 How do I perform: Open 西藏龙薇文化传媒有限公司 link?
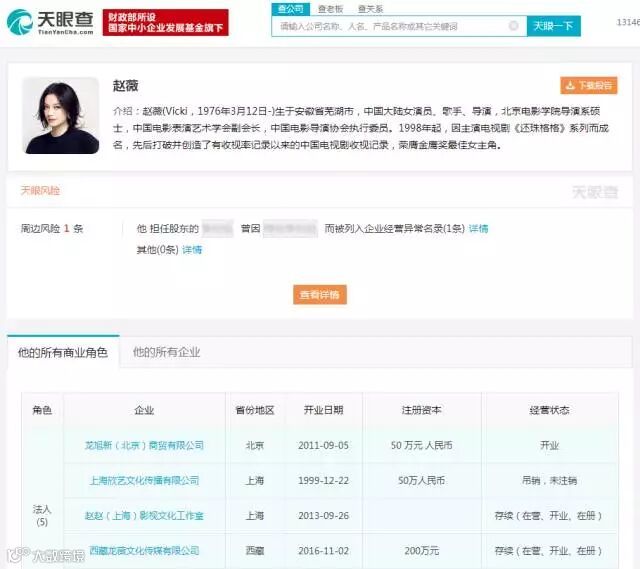tap(144, 551)
